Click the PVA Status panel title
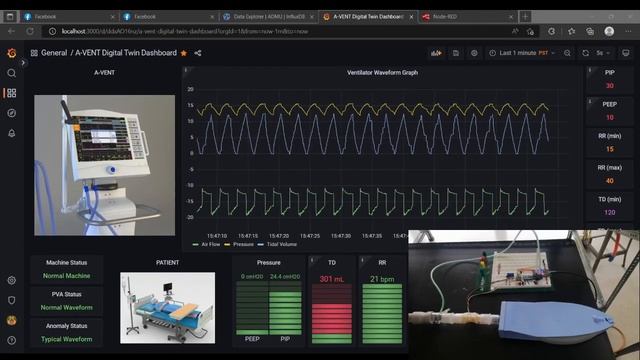The height and width of the screenshot is (360, 640). point(67,294)
